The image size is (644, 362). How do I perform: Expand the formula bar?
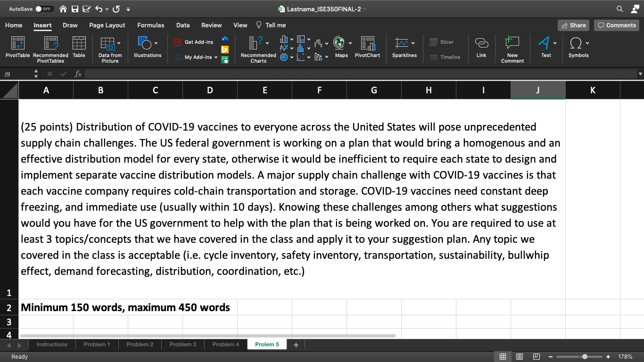tap(640, 74)
